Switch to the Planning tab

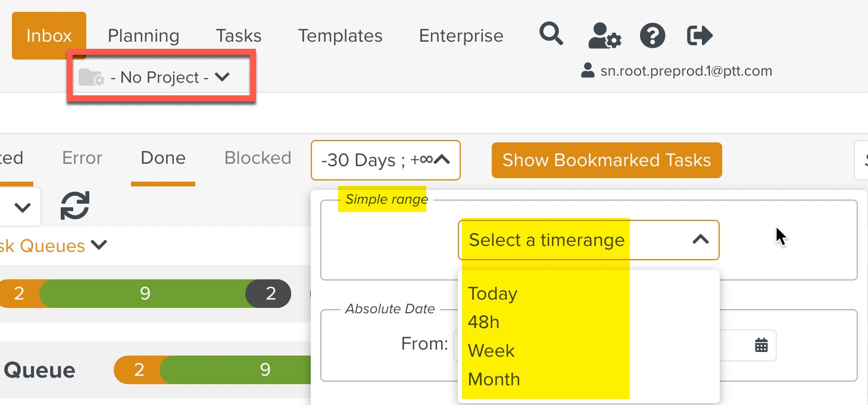[143, 36]
